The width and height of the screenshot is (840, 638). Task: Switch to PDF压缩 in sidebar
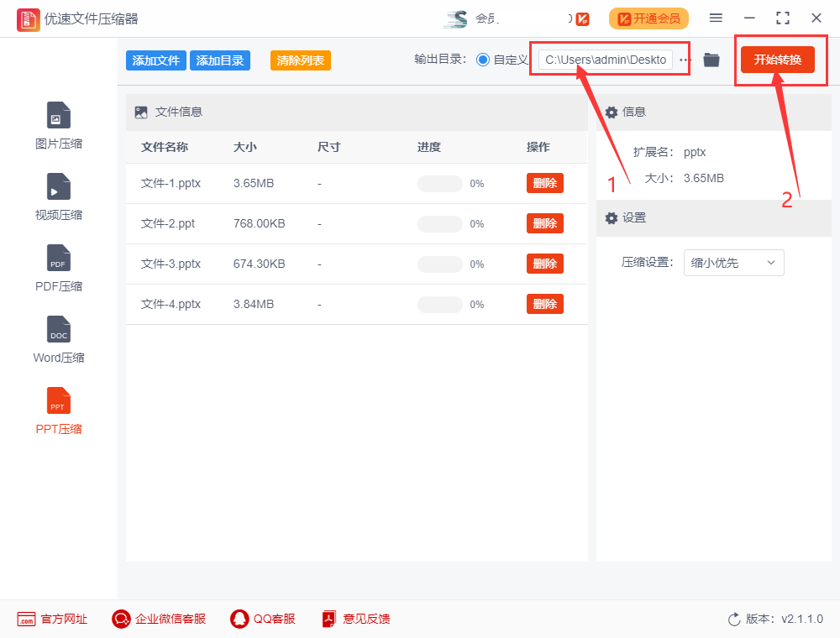[58, 267]
